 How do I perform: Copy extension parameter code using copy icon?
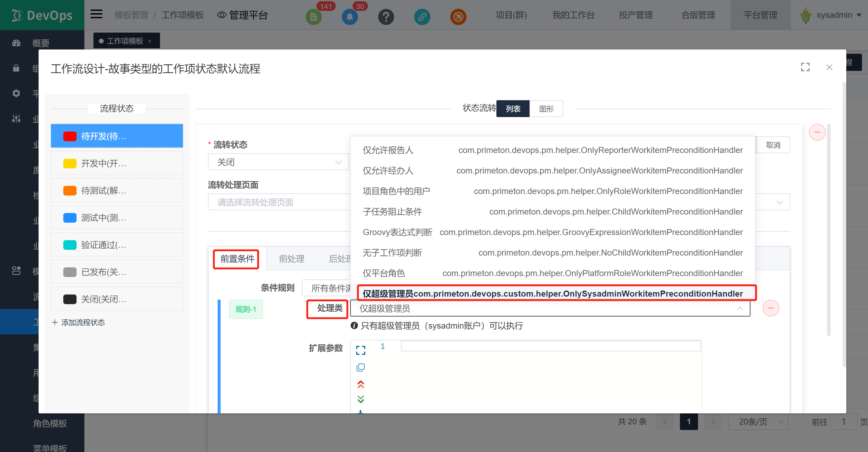[x=360, y=367]
